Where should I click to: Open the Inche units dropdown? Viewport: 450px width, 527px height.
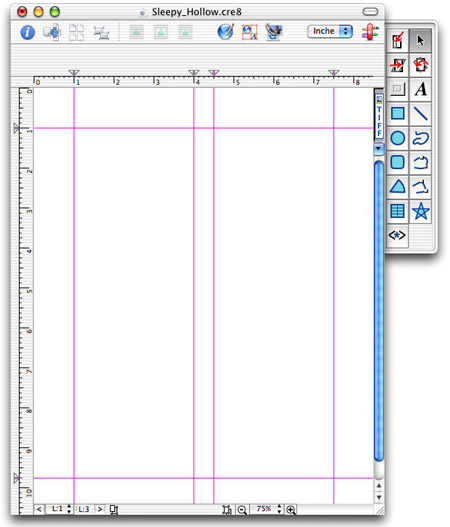(x=330, y=31)
